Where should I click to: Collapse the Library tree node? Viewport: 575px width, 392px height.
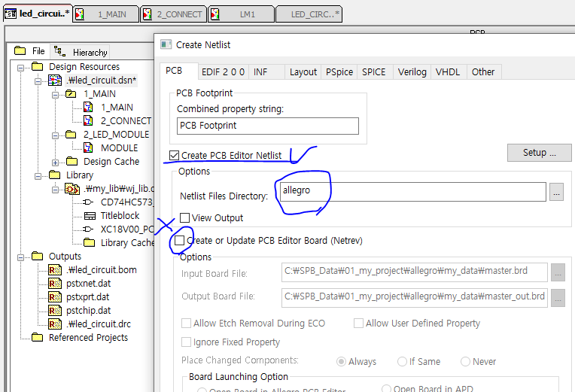point(38,176)
